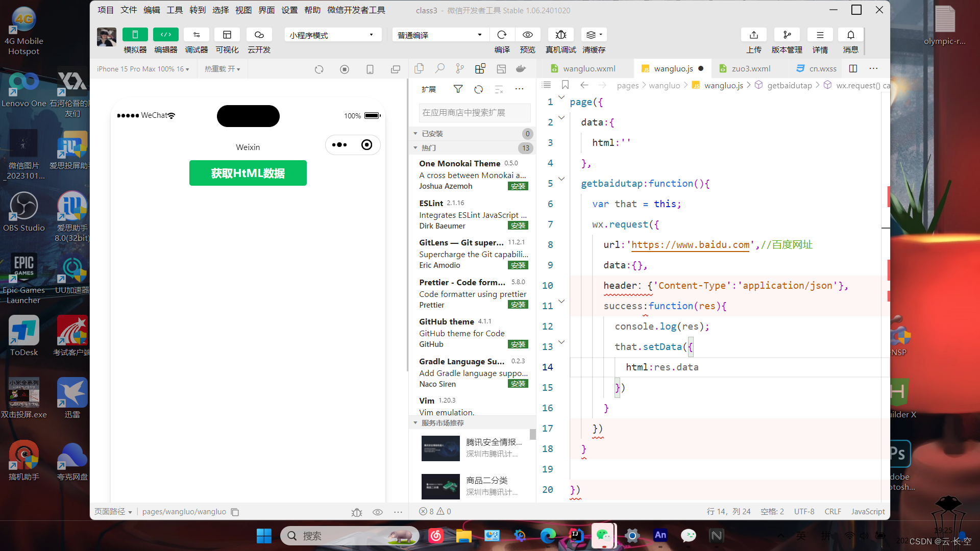This screenshot has height=551, width=980.
Task: Open the extensions panel more options
Action: point(519,89)
